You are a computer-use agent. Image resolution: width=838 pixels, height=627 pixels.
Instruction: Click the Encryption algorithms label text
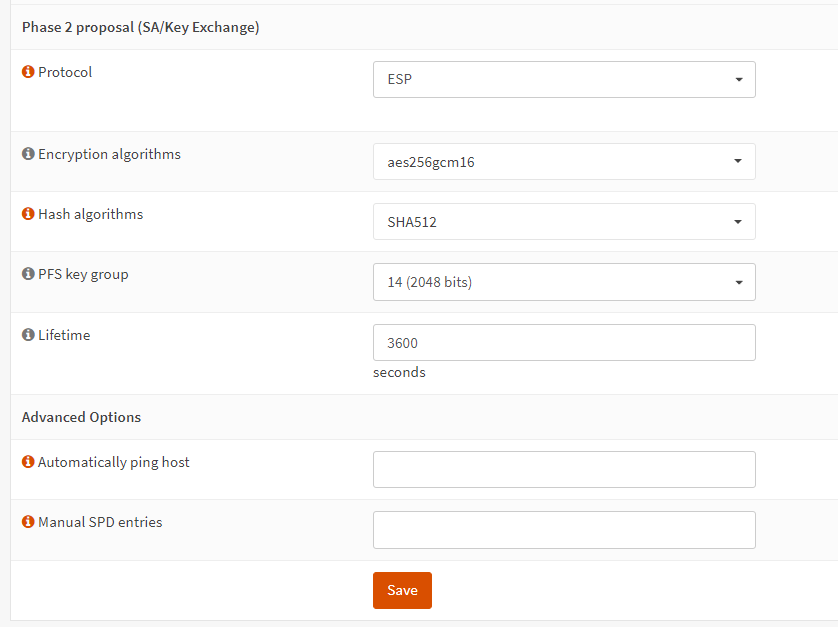109,155
